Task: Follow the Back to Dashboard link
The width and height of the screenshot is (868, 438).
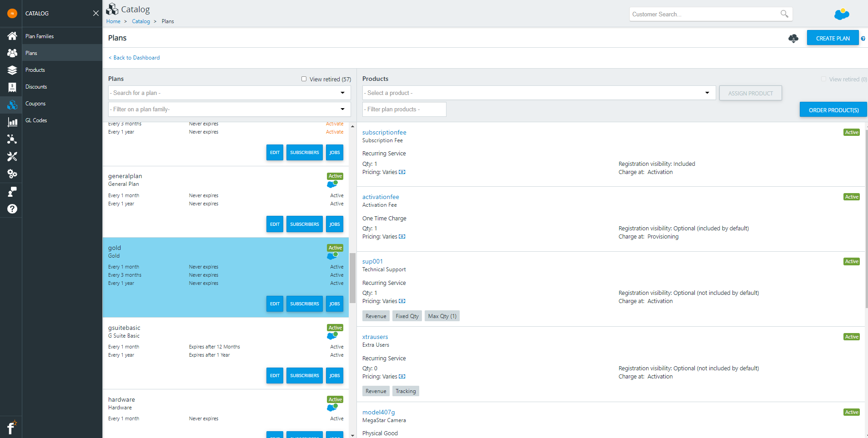Action: click(134, 57)
